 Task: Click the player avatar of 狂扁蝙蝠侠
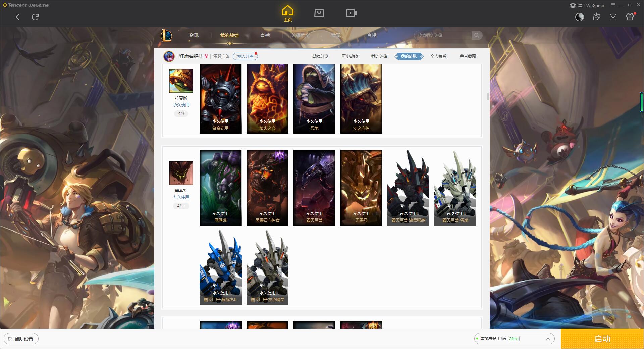coord(169,56)
